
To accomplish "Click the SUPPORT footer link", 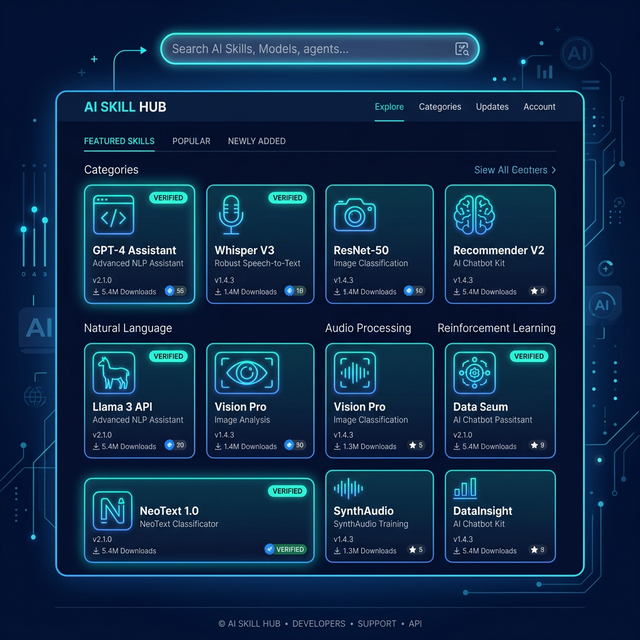I will (x=377, y=624).
